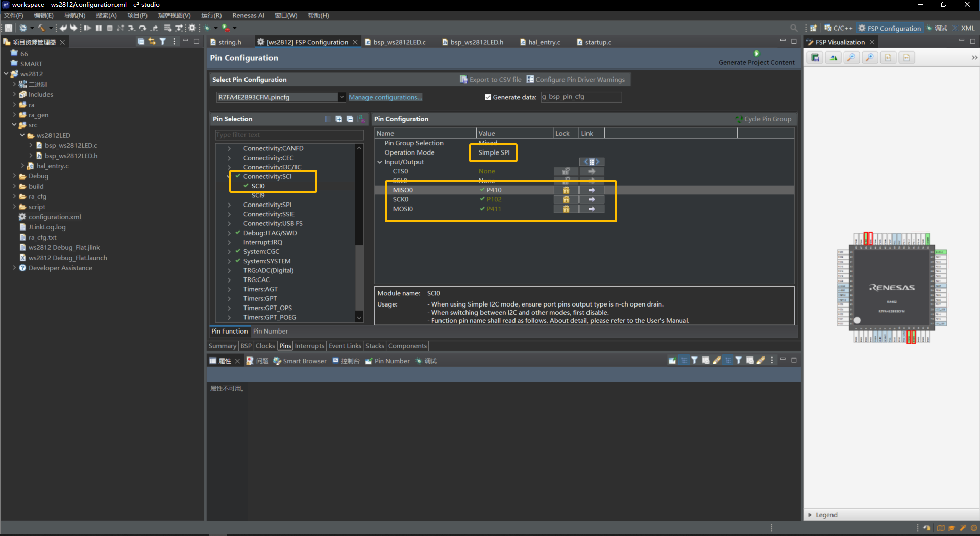
Task: Click the Simple SPI operation mode value
Action: click(x=494, y=152)
